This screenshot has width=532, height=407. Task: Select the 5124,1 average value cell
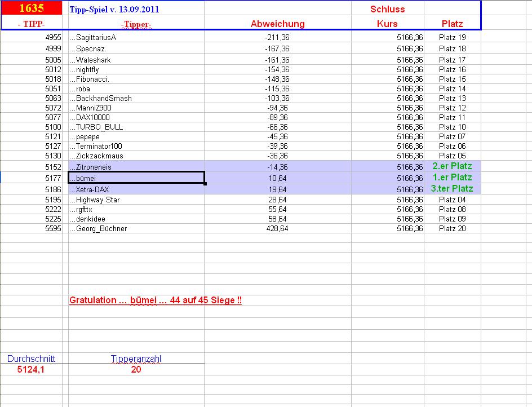[30, 369]
